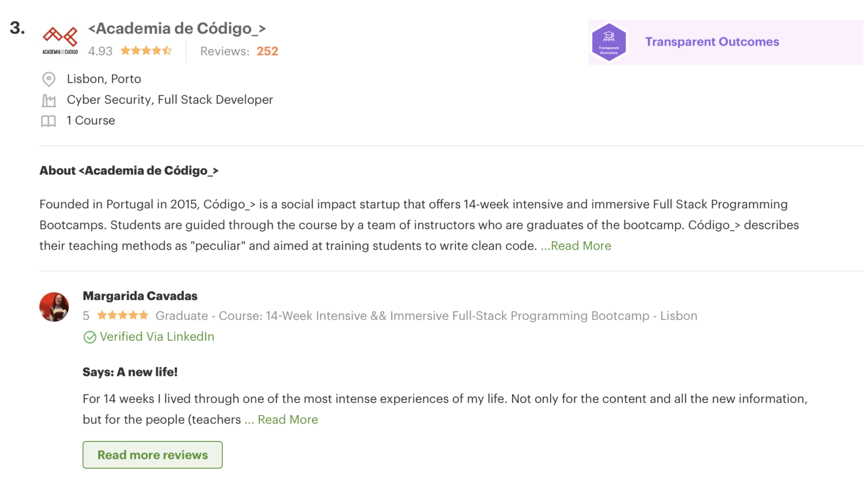Click the first star of Margarida's review rating
Viewport: 868px width, 492px height.
click(101, 315)
